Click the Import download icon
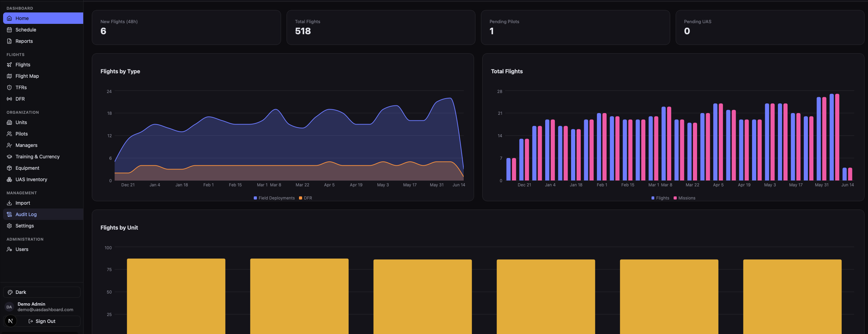The width and height of the screenshot is (868, 334). pyautogui.click(x=9, y=203)
